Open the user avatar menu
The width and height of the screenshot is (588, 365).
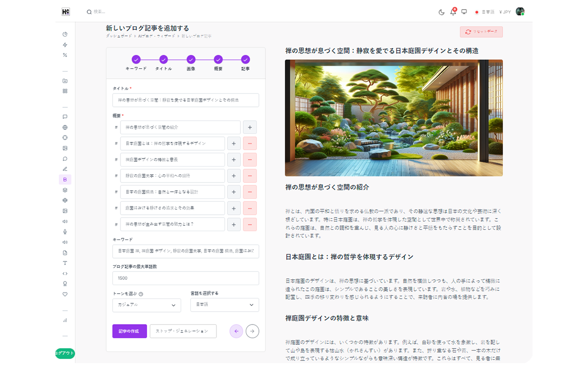tap(520, 12)
